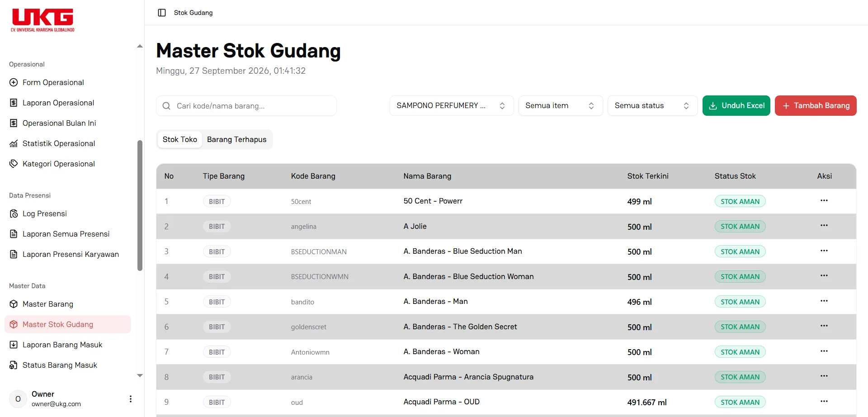The image size is (868, 417).
Task: Switch to Barang Terhapus tab
Action: [x=237, y=139]
